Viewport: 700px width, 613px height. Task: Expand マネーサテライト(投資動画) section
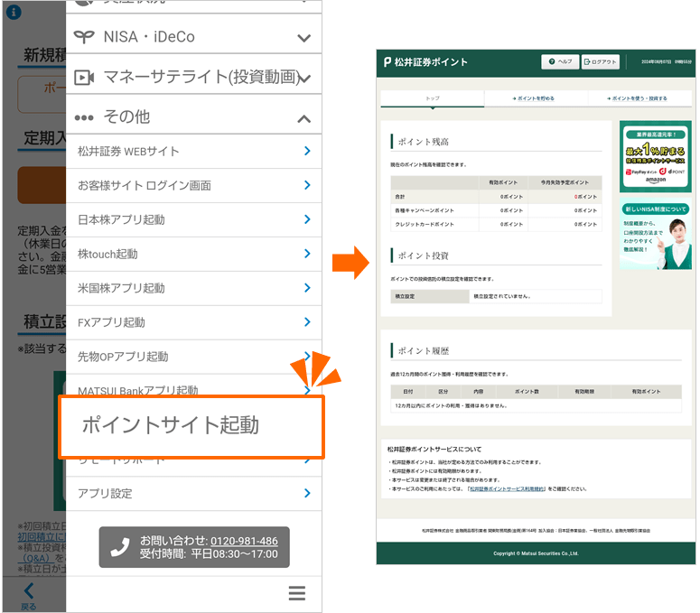(x=194, y=77)
